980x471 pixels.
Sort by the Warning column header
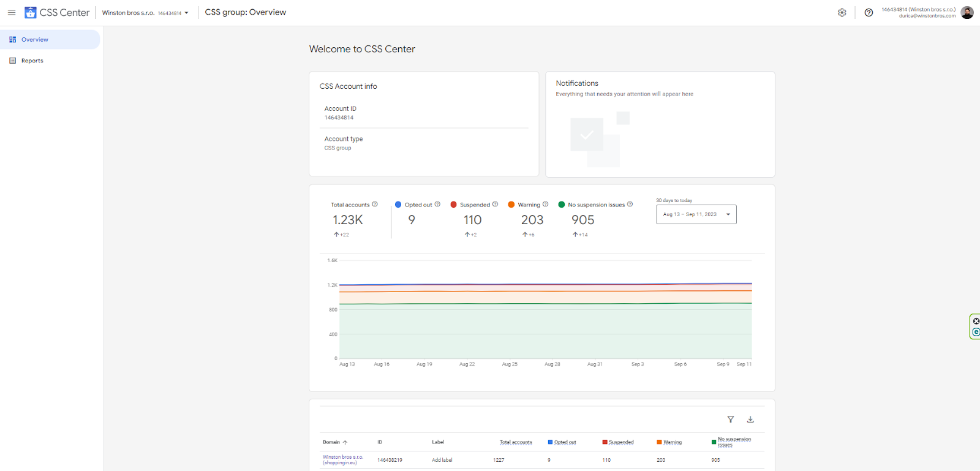673,442
